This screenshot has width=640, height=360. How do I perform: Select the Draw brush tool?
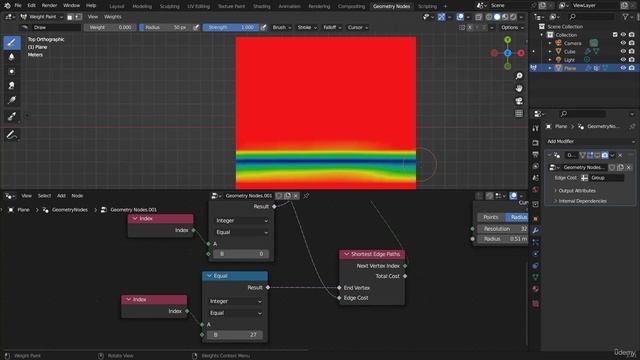pos(12,42)
